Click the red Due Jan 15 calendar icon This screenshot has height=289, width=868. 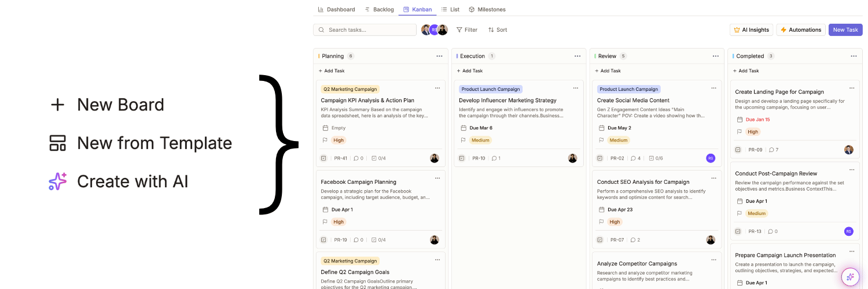[x=740, y=120]
